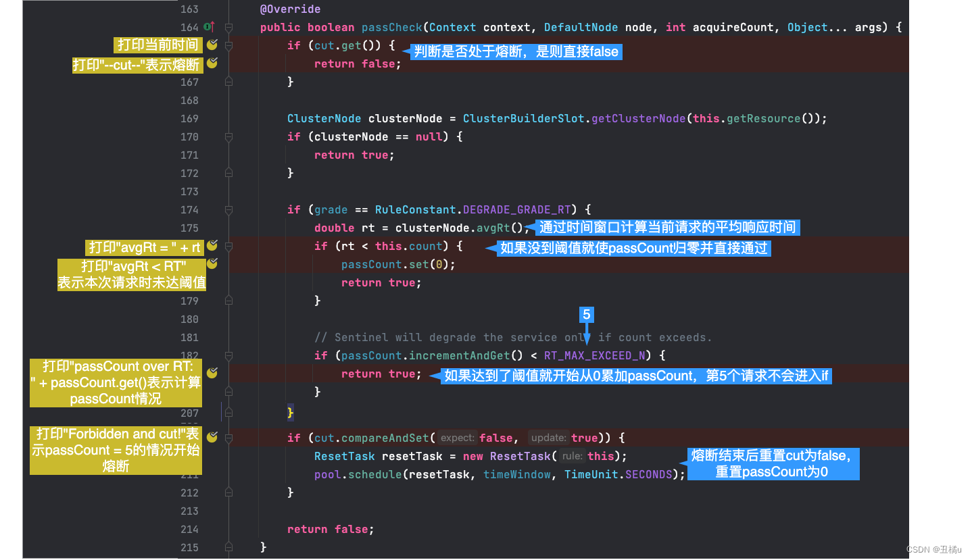Toggle the breakpoint on the 'cut.compareAndSet' line
The width and height of the screenshot is (972, 560).
(x=212, y=437)
